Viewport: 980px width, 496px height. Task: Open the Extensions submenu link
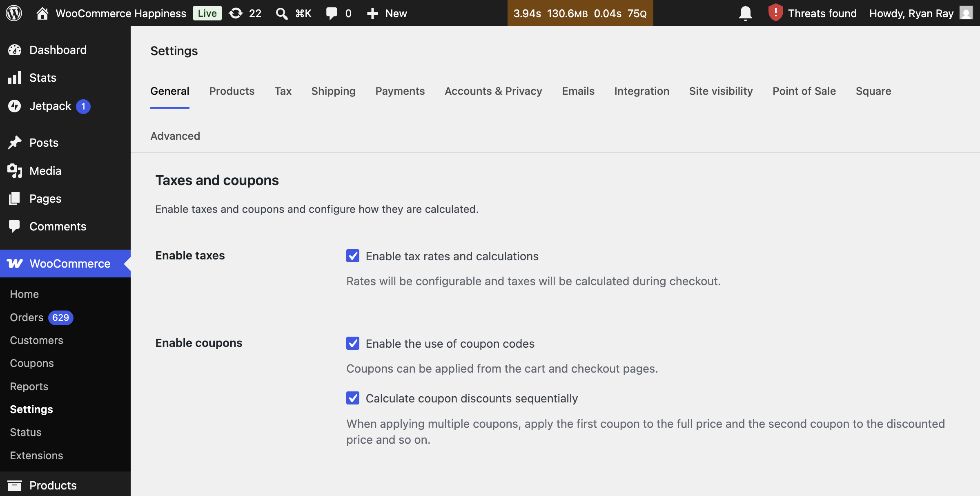[x=36, y=456]
